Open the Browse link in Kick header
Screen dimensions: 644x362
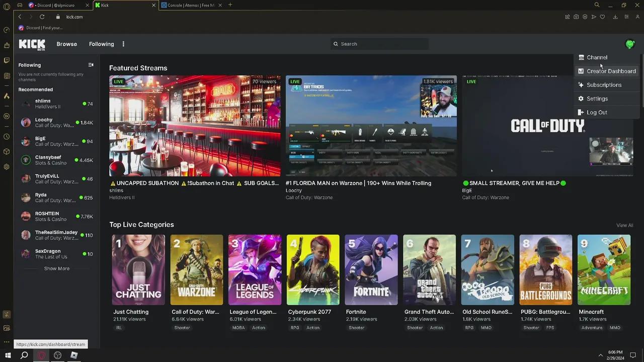67,44
